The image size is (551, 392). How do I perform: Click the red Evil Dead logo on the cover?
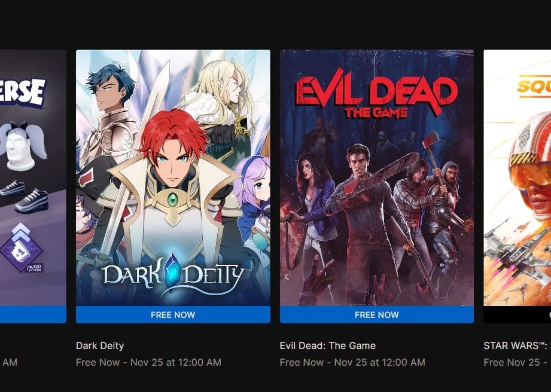click(x=377, y=93)
